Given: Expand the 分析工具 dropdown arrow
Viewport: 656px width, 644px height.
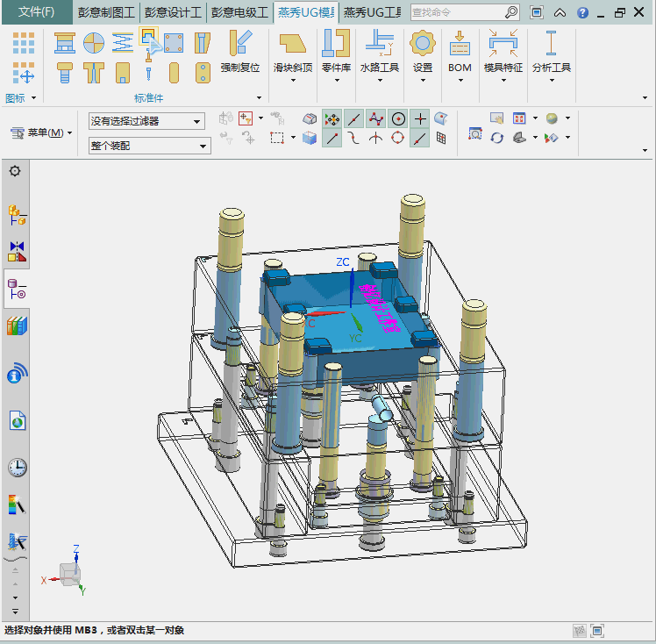Looking at the screenshot, I should (552, 80).
